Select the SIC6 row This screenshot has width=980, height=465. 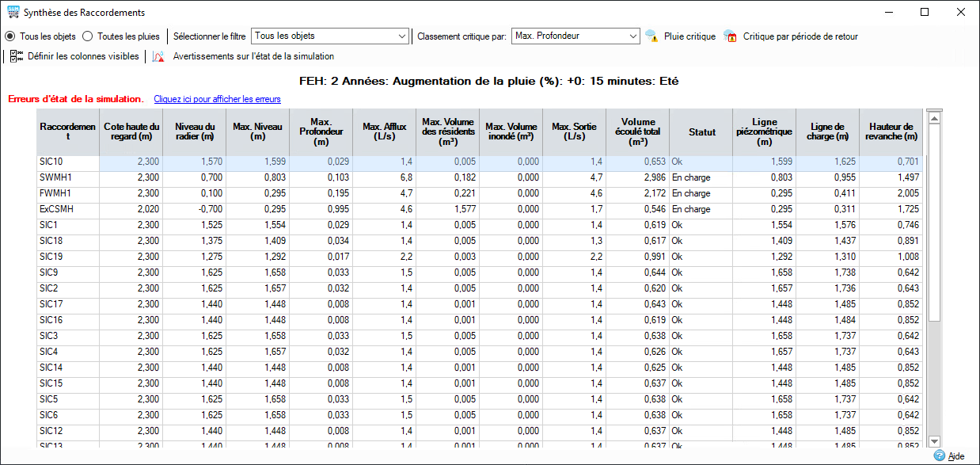click(480, 415)
